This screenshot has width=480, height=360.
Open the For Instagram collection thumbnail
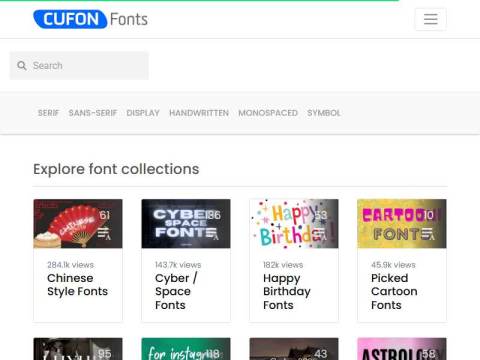tap(186, 349)
